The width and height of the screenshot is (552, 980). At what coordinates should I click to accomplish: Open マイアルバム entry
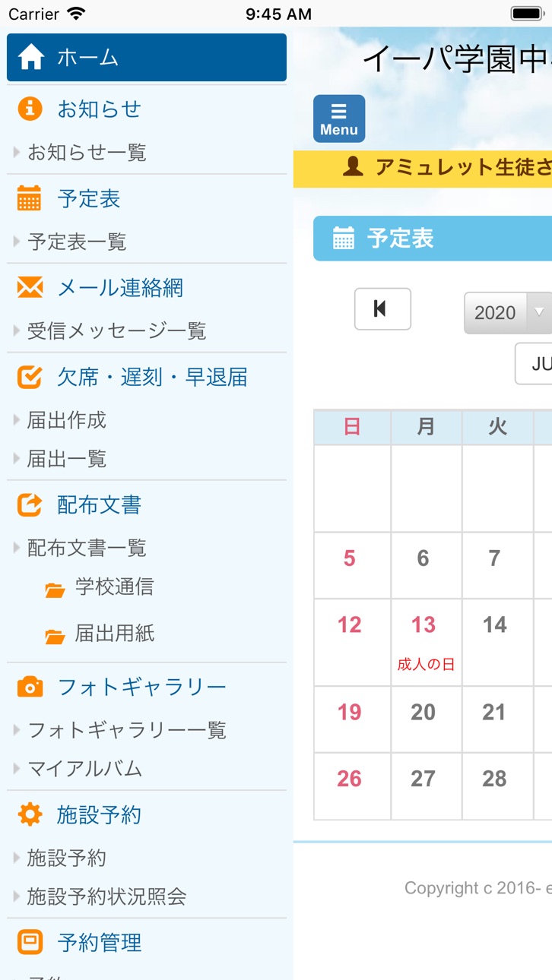(85, 769)
